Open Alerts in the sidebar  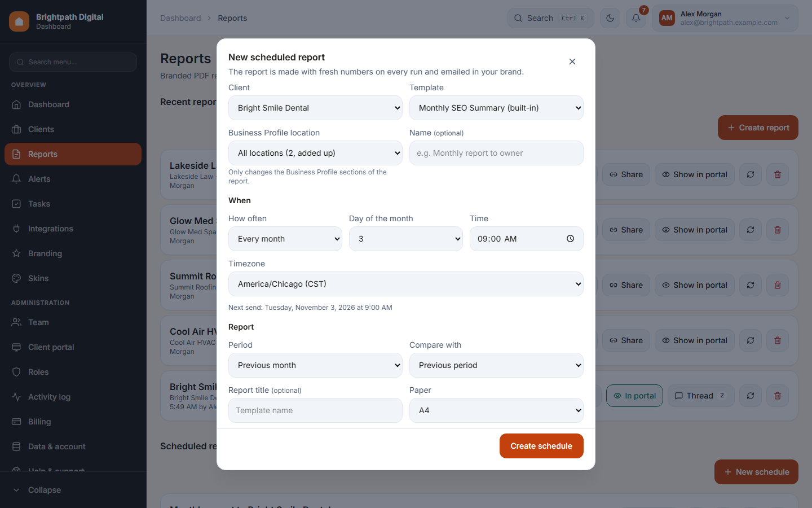pyautogui.click(x=73, y=179)
